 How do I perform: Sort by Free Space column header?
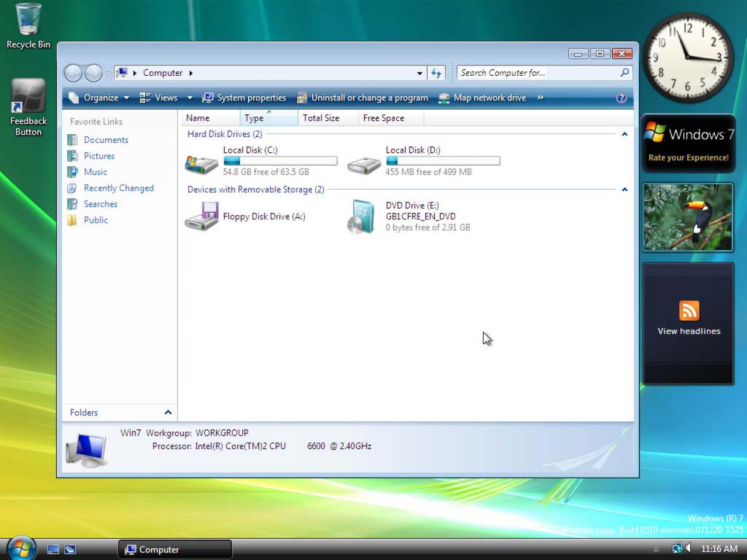pyautogui.click(x=391, y=118)
